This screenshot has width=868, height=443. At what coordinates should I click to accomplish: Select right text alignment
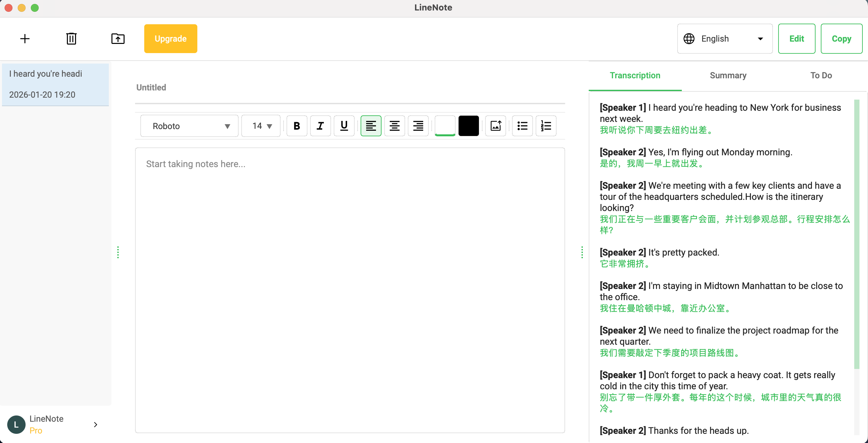[418, 125]
